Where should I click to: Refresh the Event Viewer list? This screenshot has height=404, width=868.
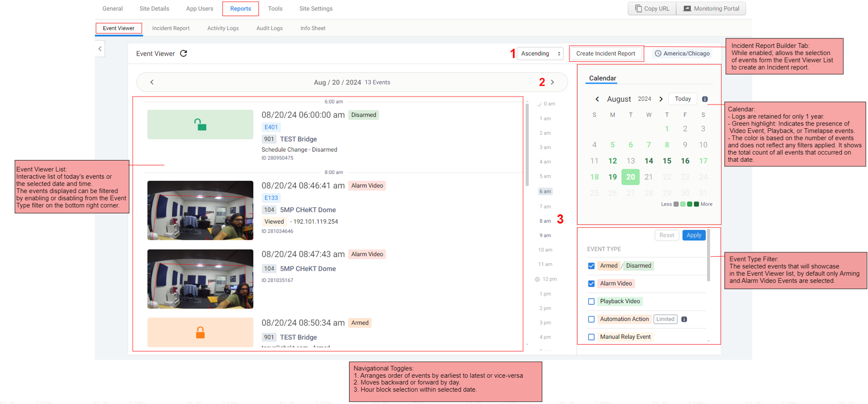184,53
